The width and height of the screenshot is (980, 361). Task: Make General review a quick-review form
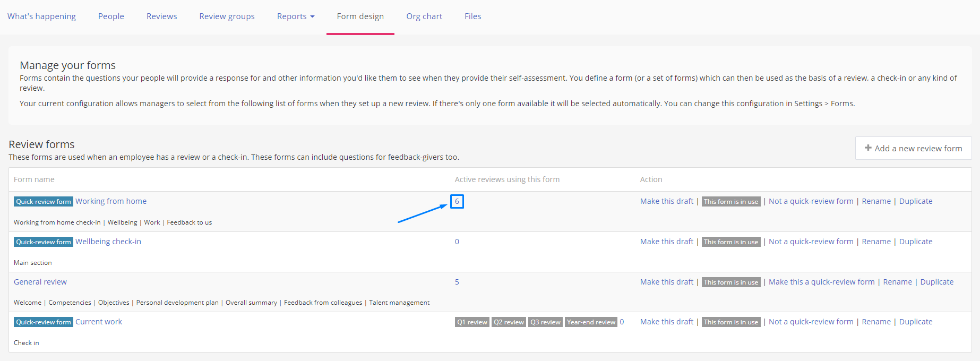coord(821,282)
